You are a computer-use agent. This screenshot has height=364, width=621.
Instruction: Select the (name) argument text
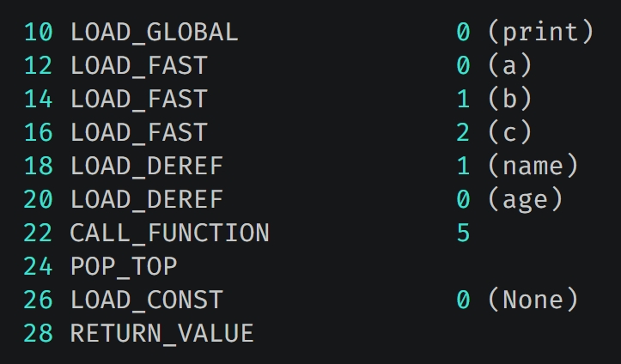coord(533,166)
